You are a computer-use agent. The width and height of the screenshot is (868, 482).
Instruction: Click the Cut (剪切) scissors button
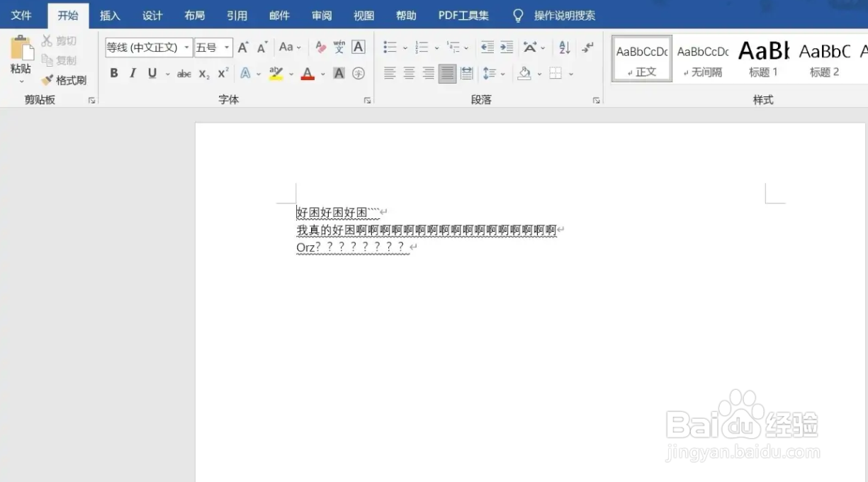click(60, 41)
